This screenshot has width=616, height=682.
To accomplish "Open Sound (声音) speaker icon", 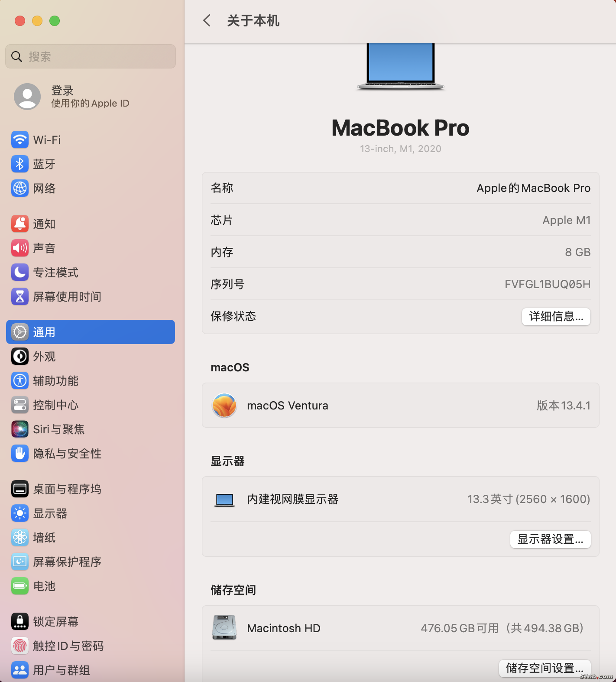I will pyautogui.click(x=20, y=248).
